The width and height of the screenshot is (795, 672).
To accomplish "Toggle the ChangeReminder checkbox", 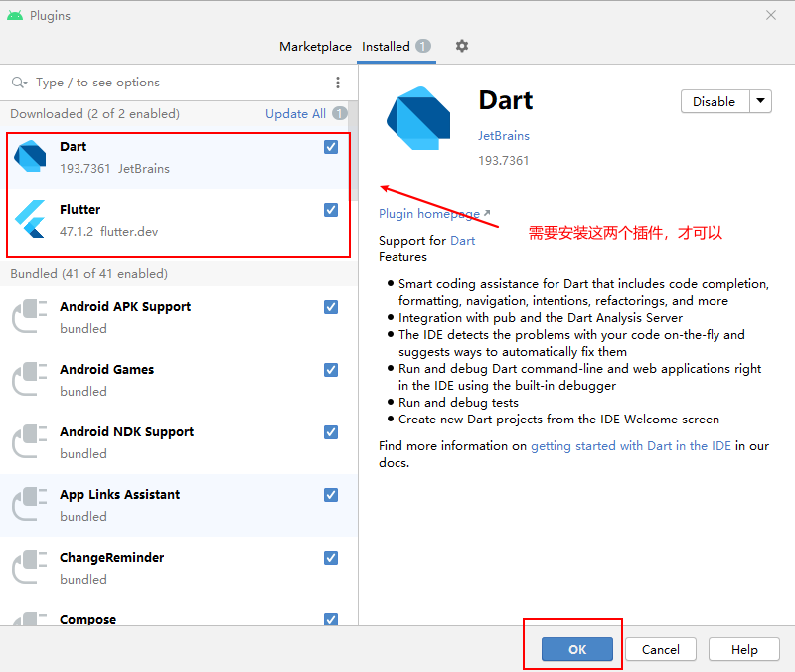I will click(x=331, y=558).
